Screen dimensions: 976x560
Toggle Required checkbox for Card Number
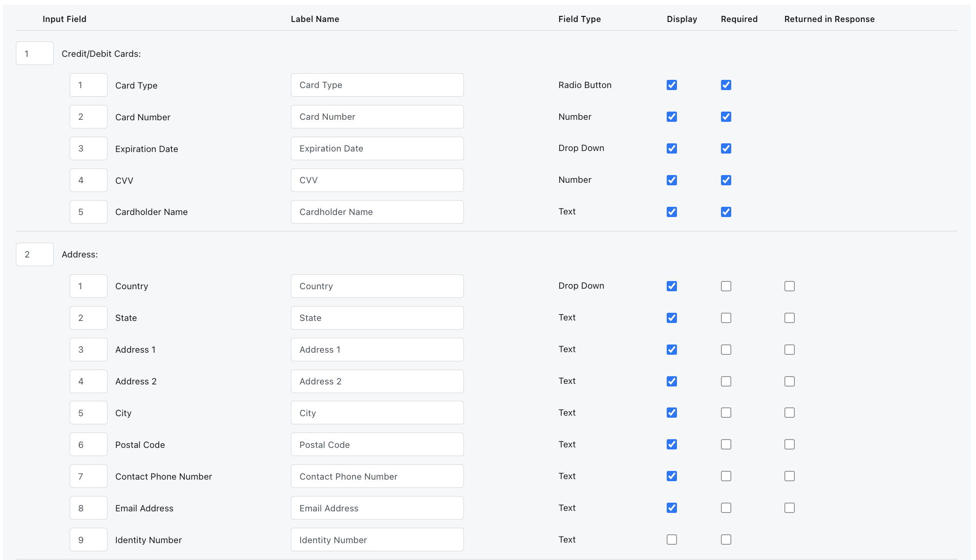[726, 117]
